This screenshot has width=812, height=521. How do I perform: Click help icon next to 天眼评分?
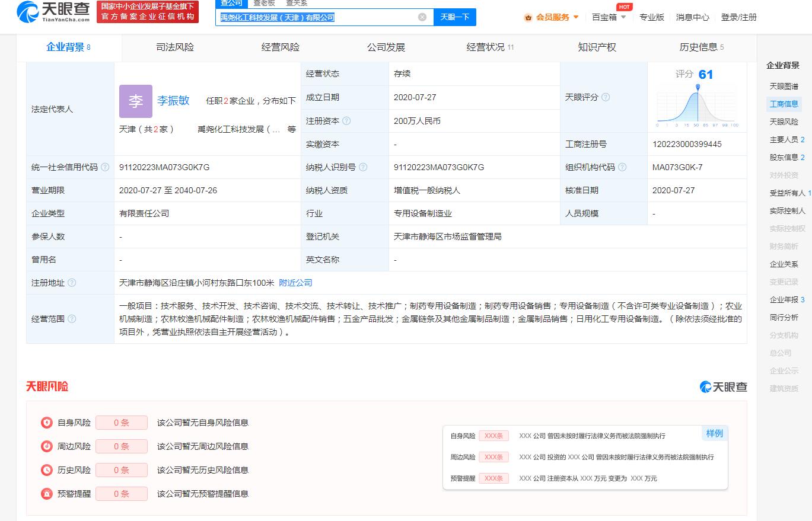click(606, 97)
